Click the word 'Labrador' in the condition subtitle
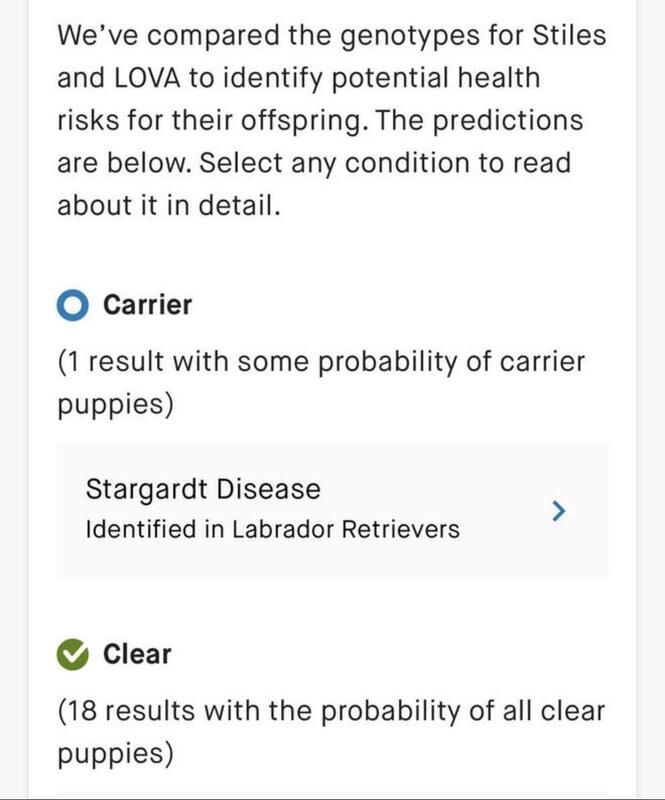The image size is (665, 800). tap(283, 529)
